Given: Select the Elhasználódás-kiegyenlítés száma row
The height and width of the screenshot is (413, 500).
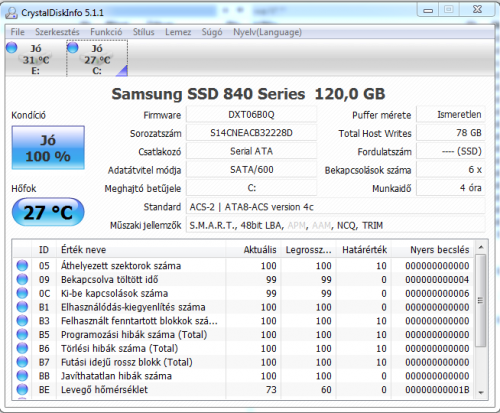Looking at the screenshot, I should pos(243,307).
